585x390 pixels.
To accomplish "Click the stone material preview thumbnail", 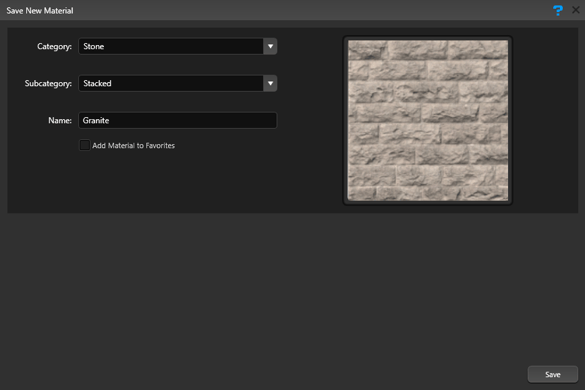I will pos(428,121).
